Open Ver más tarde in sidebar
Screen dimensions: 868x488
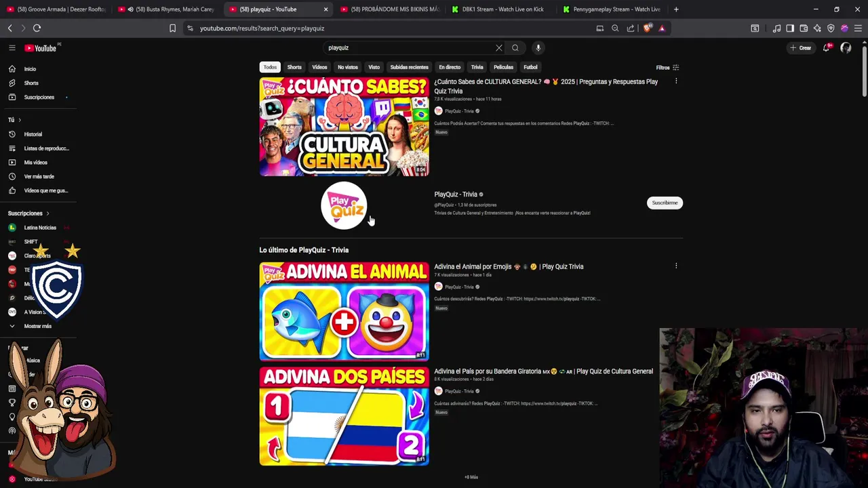pyautogui.click(x=39, y=176)
